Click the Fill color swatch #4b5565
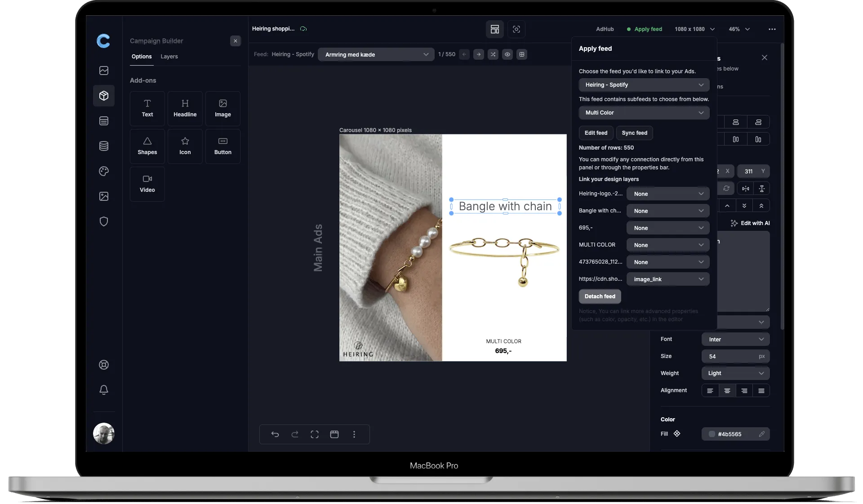 712,434
